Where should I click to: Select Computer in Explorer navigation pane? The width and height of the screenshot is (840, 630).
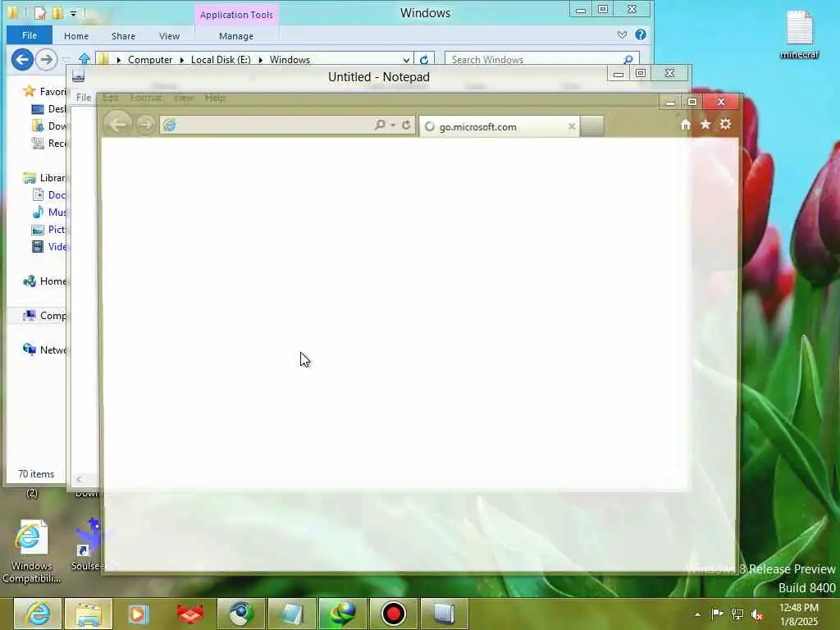[44, 316]
